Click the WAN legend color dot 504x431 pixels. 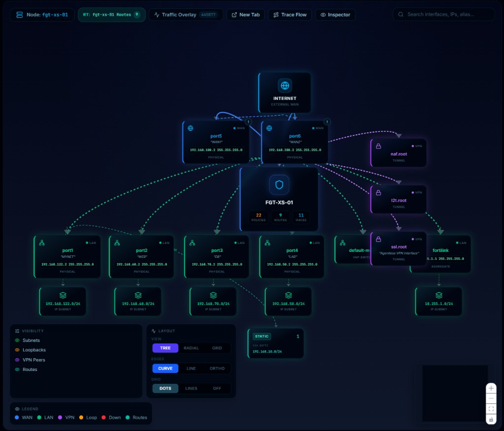17,418
